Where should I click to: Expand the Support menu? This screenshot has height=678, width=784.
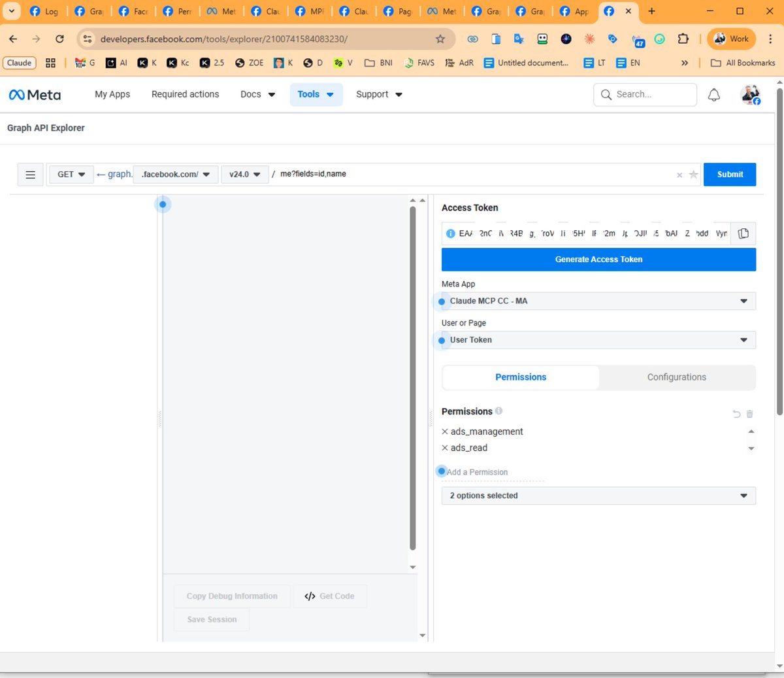click(x=379, y=94)
